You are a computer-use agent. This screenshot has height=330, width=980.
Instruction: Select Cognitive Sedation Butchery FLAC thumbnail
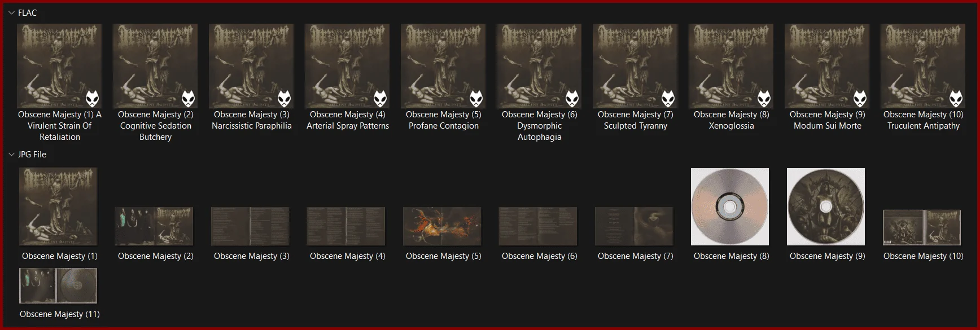pyautogui.click(x=155, y=66)
